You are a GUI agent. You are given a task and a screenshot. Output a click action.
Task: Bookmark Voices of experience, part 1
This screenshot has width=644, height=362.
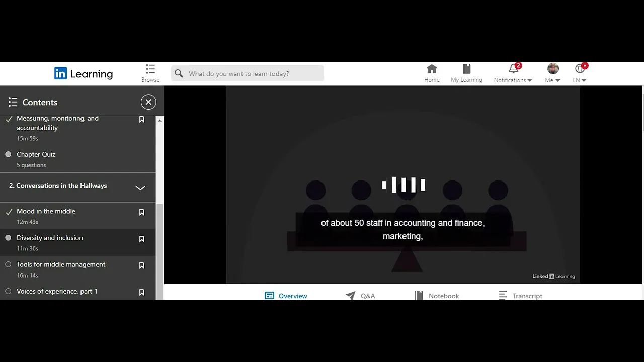tap(142, 292)
